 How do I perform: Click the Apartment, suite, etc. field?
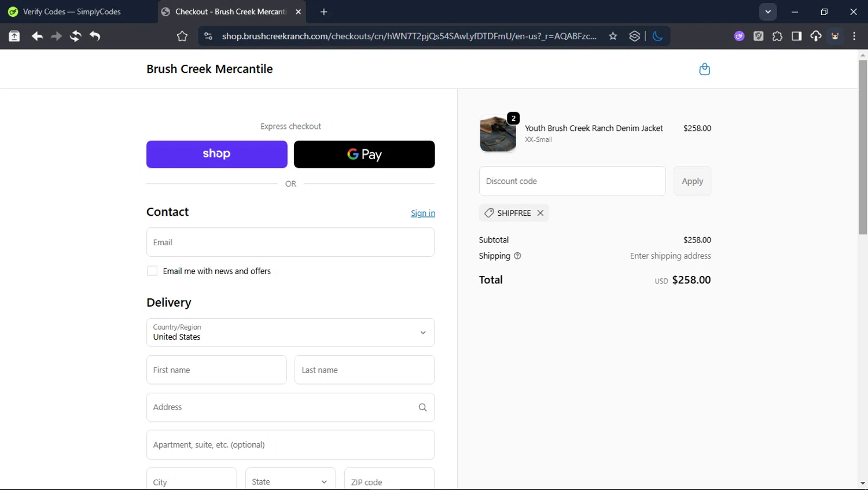[290, 445]
